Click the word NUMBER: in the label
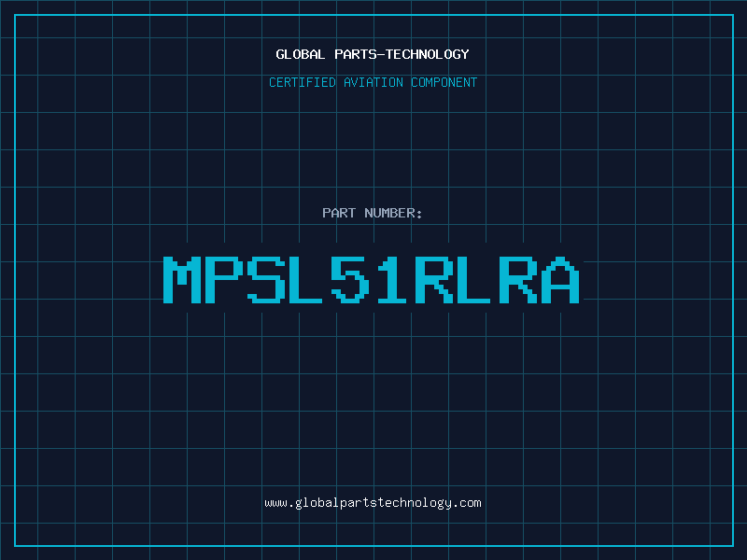The image size is (747, 560). click(394, 213)
